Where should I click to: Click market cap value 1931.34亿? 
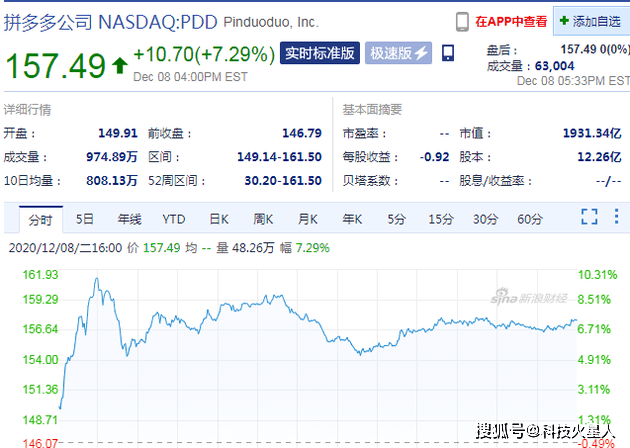pos(592,133)
